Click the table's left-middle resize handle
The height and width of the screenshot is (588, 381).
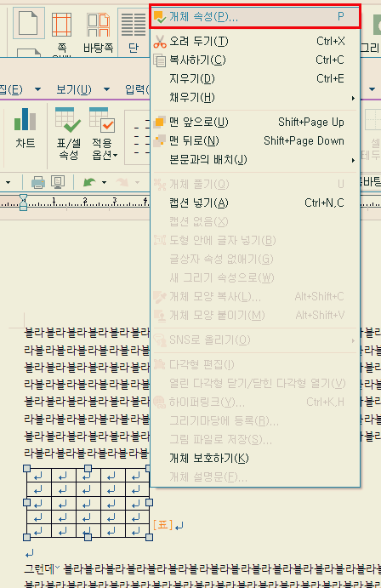tap(26, 503)
